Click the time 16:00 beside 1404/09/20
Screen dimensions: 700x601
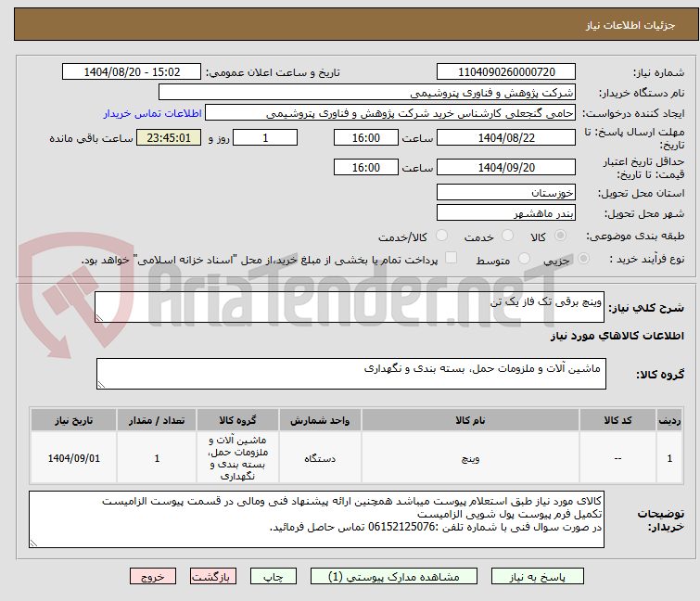366,167
